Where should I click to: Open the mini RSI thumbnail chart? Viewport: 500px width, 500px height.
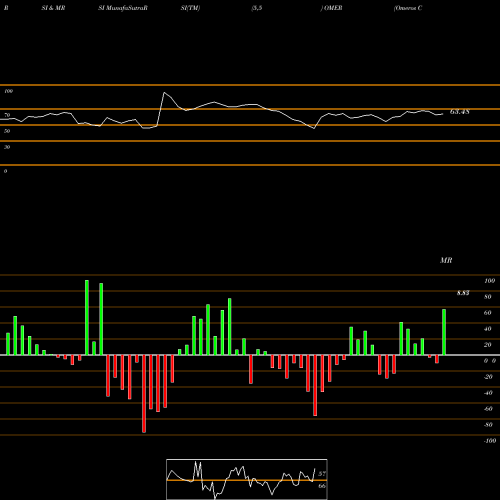247,479
